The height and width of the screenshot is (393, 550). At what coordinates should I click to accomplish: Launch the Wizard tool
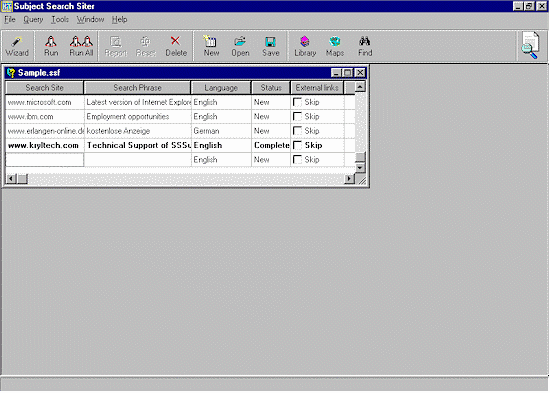(17, 46)
